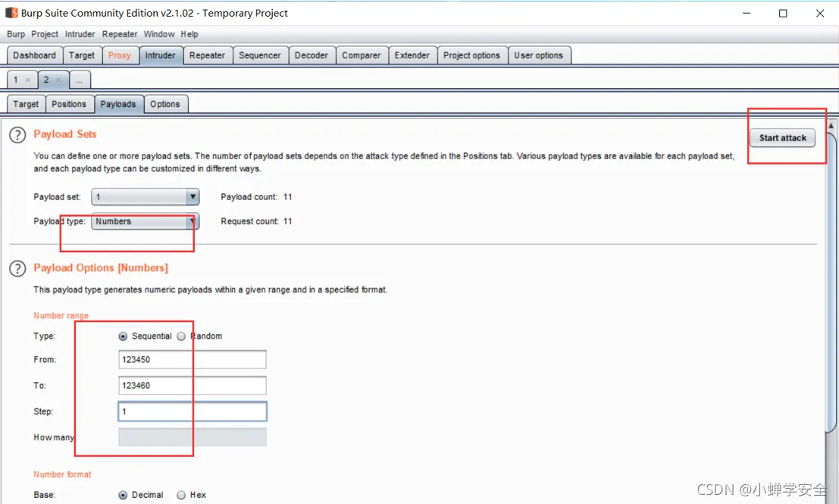Click the vertical scrollbar up arrow
This screenshot has height=504, width=839.
(831, 126)
